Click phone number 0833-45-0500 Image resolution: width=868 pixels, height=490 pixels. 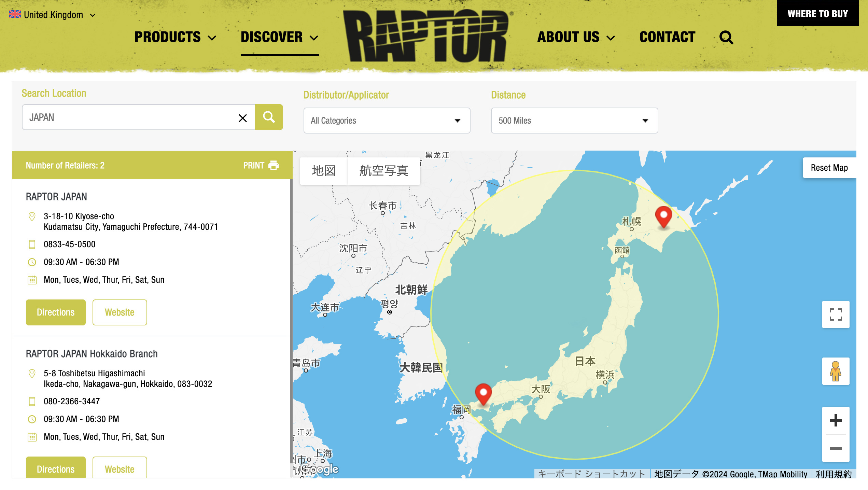(70, 244)
